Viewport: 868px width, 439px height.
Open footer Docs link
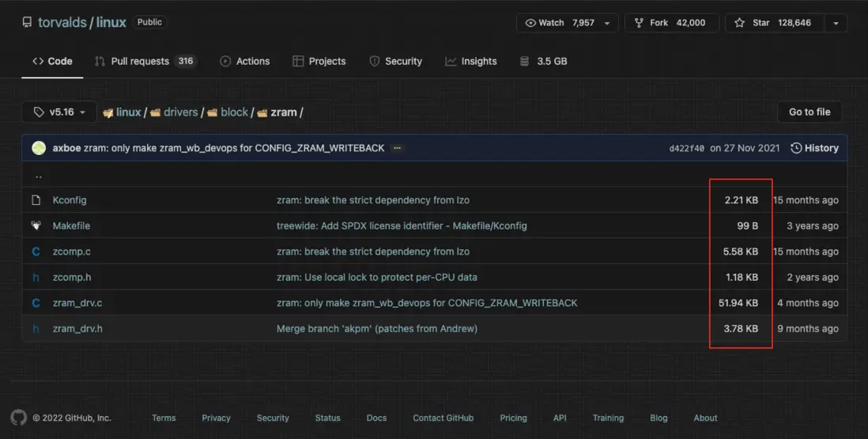pos(376,418)
